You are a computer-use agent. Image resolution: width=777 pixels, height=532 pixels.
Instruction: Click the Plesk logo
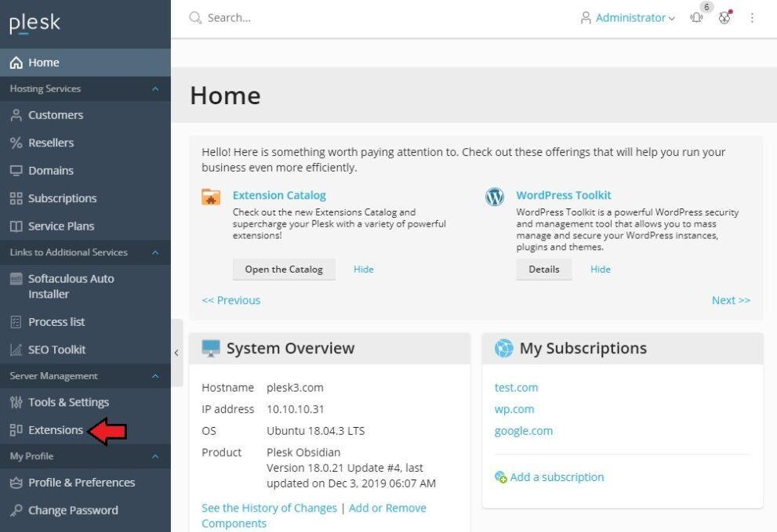click(35, 24)
